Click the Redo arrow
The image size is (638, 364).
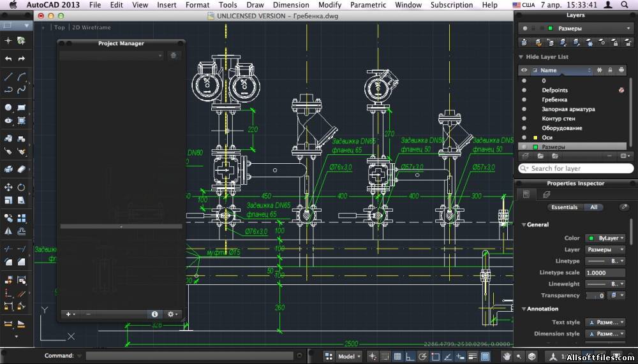point(22,59)
